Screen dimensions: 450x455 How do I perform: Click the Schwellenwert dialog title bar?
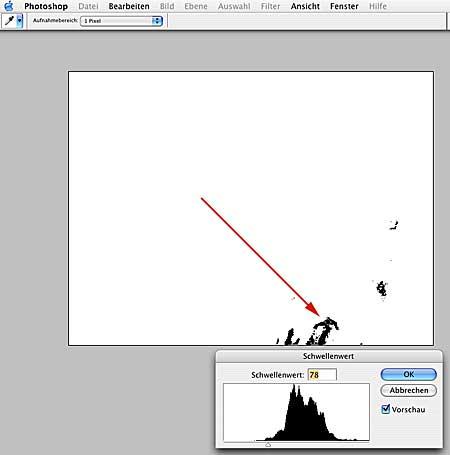tap(329, 356)
